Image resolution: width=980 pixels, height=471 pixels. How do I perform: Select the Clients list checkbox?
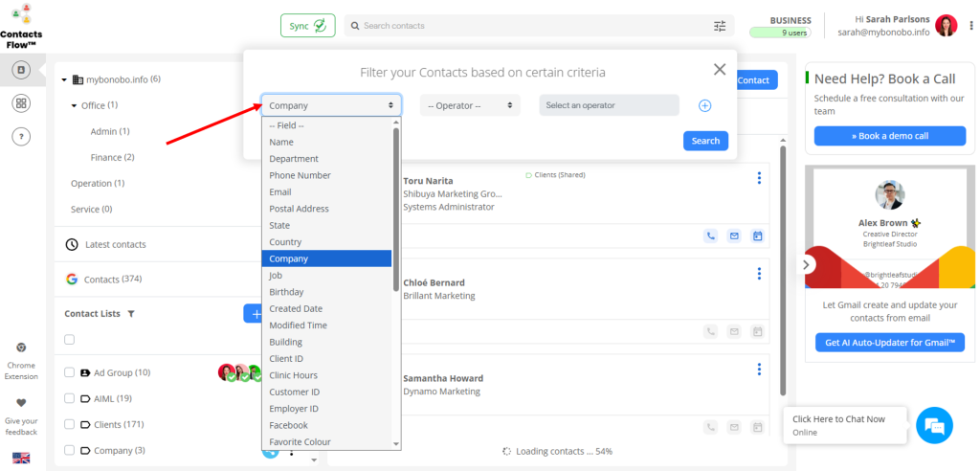tap(69, 424)
